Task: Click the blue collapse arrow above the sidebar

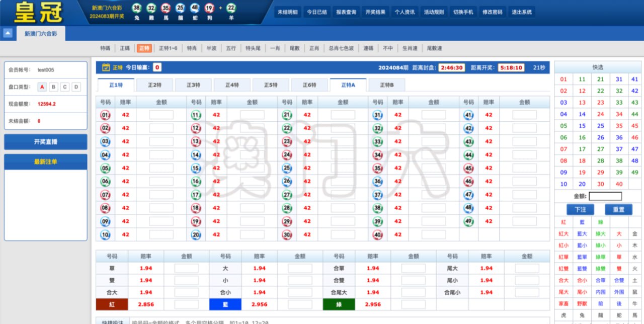Action: pos(7,32)
